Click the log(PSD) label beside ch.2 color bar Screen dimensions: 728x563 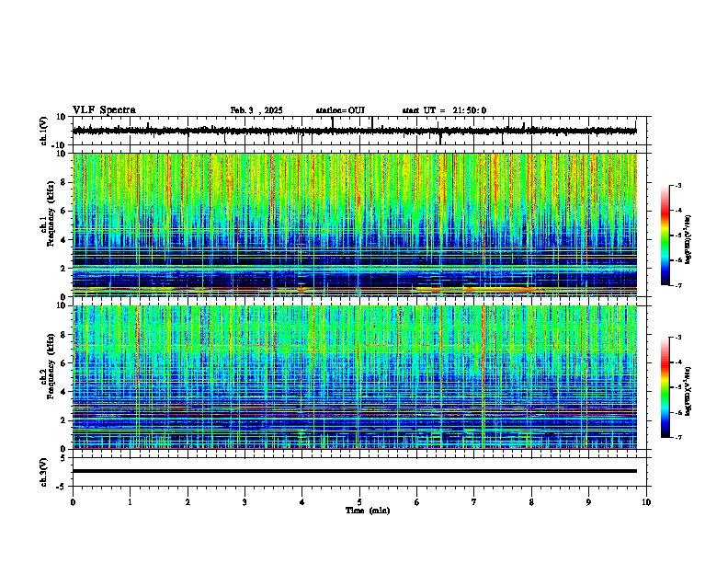(x=688, y=391)
